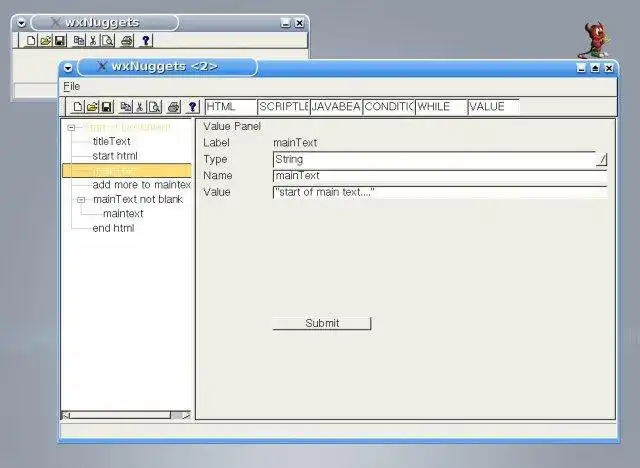Select 'end html' in the tree

tap(113, 228)
